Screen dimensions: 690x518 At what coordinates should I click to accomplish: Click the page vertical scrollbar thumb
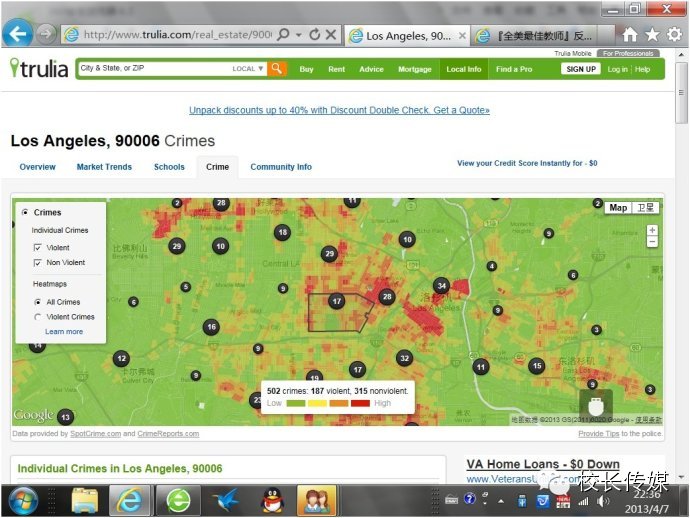click(681, 92)
